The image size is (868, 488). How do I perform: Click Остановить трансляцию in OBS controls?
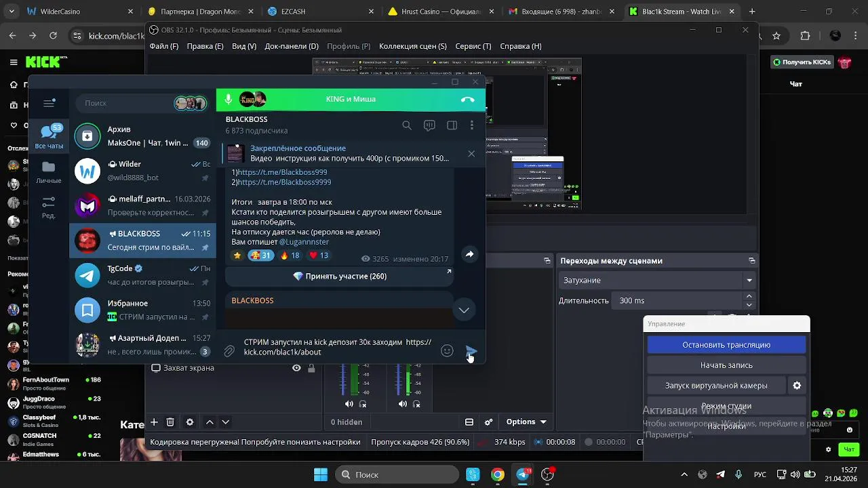coord(726,345)
